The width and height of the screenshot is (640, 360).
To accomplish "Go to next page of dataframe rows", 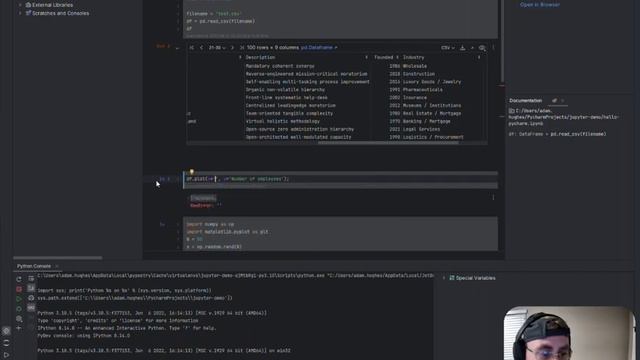I will (232, 48).
